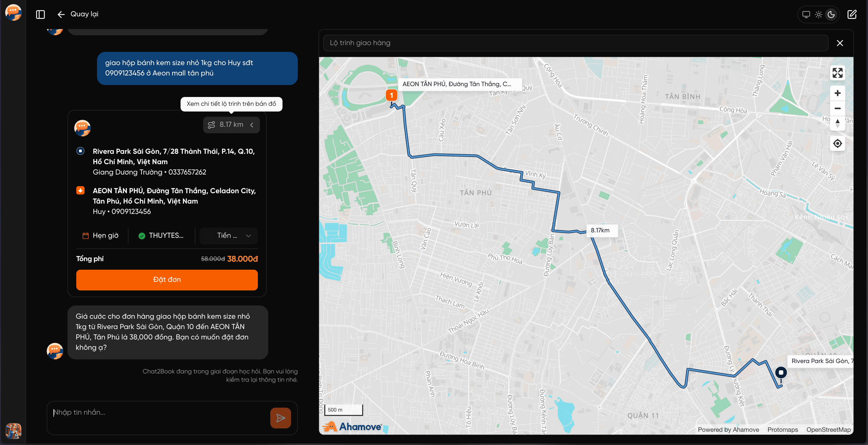Image resolution: width=868 pixels, height=445 pixels.
Task: Click the struck-through 58.000đ price
Action: [213, 259]
